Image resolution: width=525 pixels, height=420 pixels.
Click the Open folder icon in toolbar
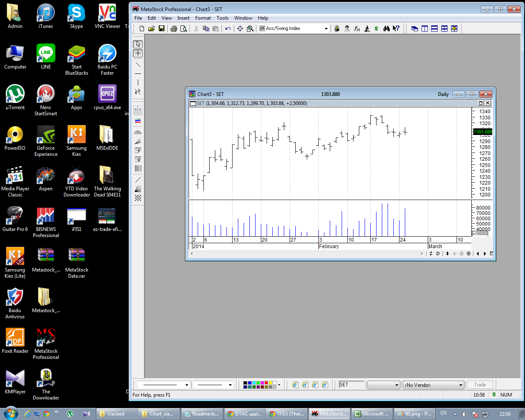(x=151, y=29)
